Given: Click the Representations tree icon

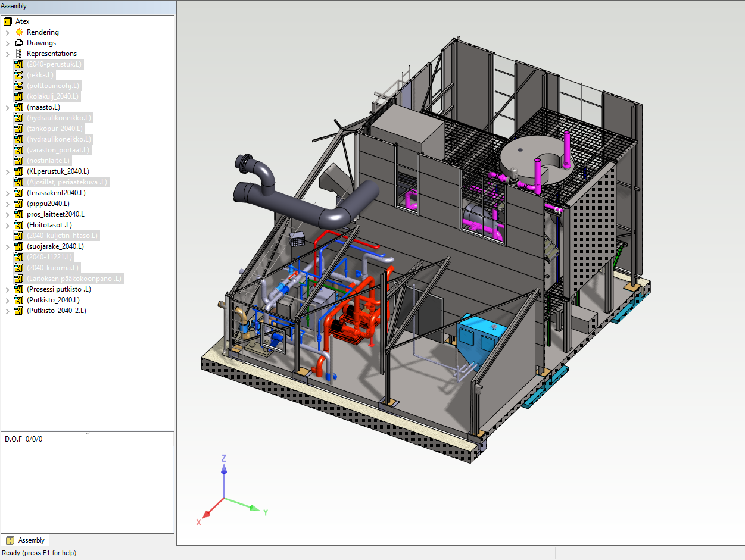Looking at the screenshot, I should point(19,54).
